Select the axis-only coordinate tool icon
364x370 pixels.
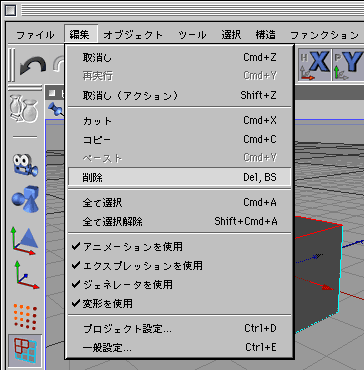(26, 276)
